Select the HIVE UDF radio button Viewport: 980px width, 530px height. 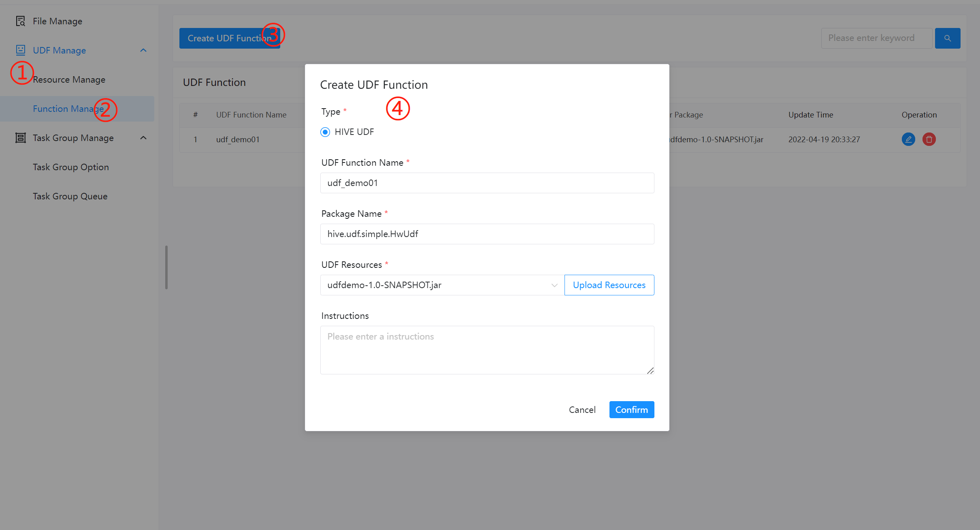point(325,132)
